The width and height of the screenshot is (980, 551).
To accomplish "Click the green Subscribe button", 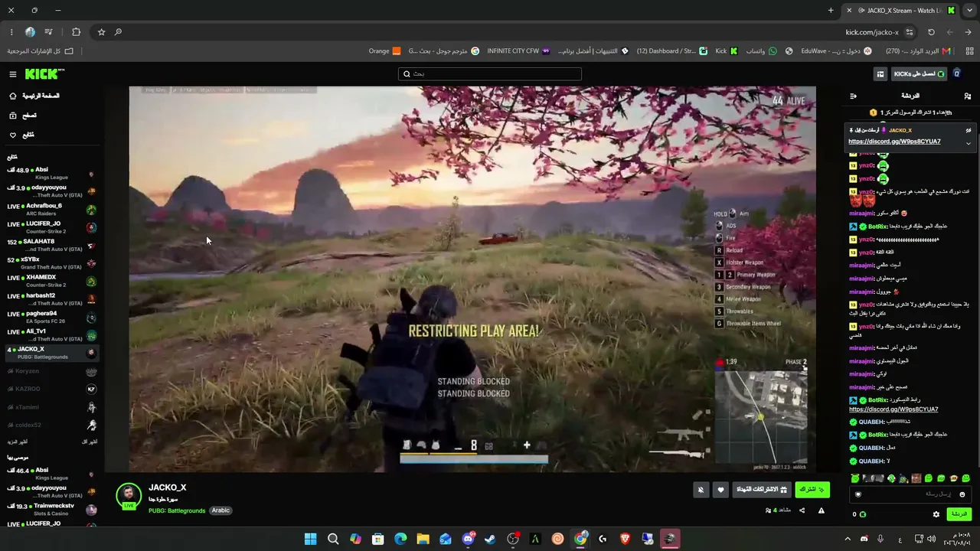I will click(x=812, y=490).
